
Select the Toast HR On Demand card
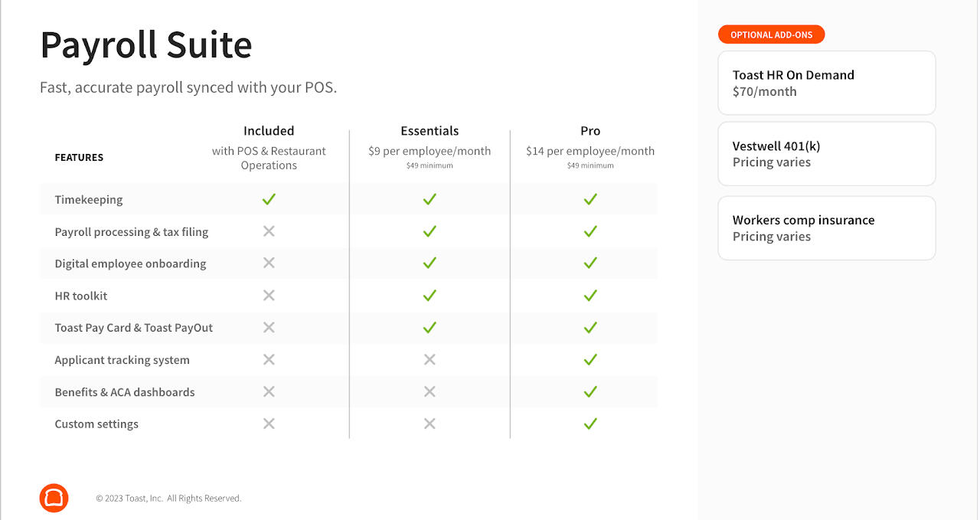pyautogui.click(x=826, y=83)
